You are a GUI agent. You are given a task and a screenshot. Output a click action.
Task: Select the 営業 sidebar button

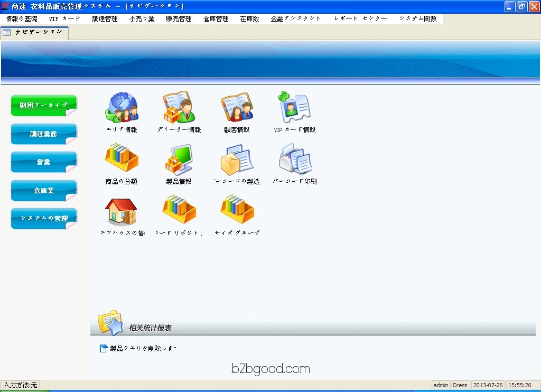pyautogui.click(x=43, y=162)
